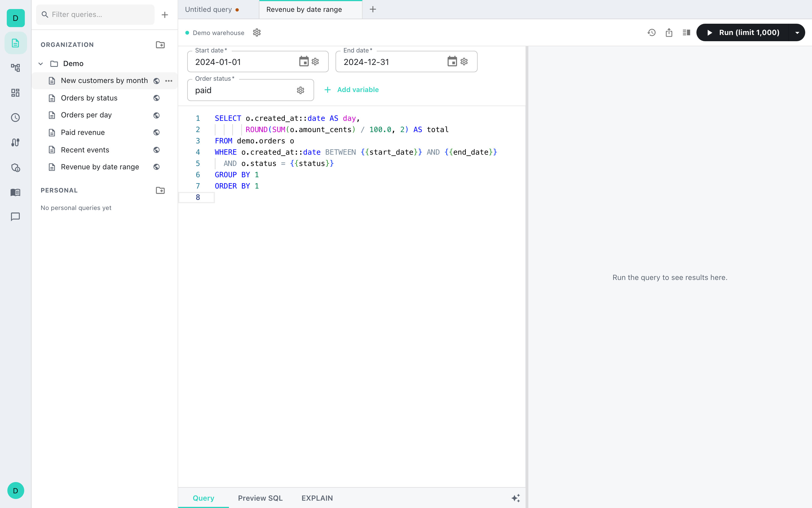This screenshot has height=508, width=812.
Task: Click Add variable
Action: click(352, 90)
